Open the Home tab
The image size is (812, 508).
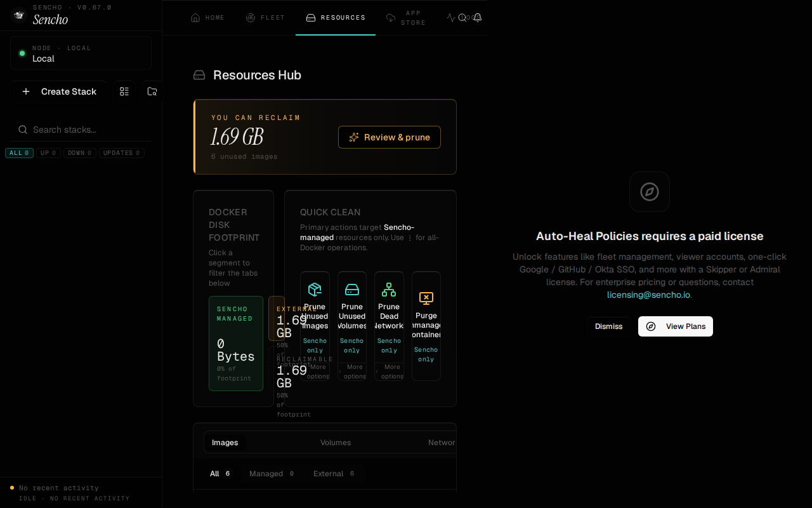207,18
